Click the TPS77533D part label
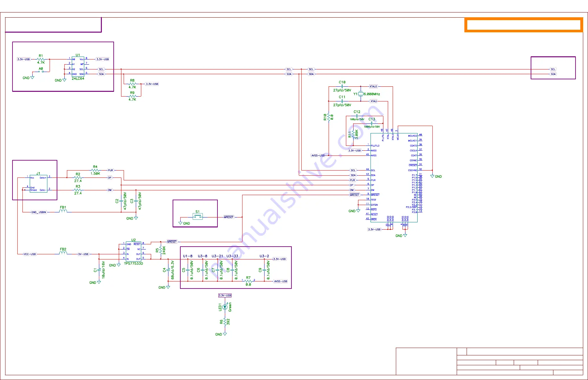This screenshot has height=380, width=588. [x=134, y=264]
